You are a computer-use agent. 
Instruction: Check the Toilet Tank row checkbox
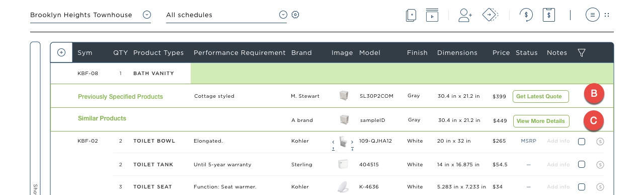pyautogui.click(x=582, y=164)
